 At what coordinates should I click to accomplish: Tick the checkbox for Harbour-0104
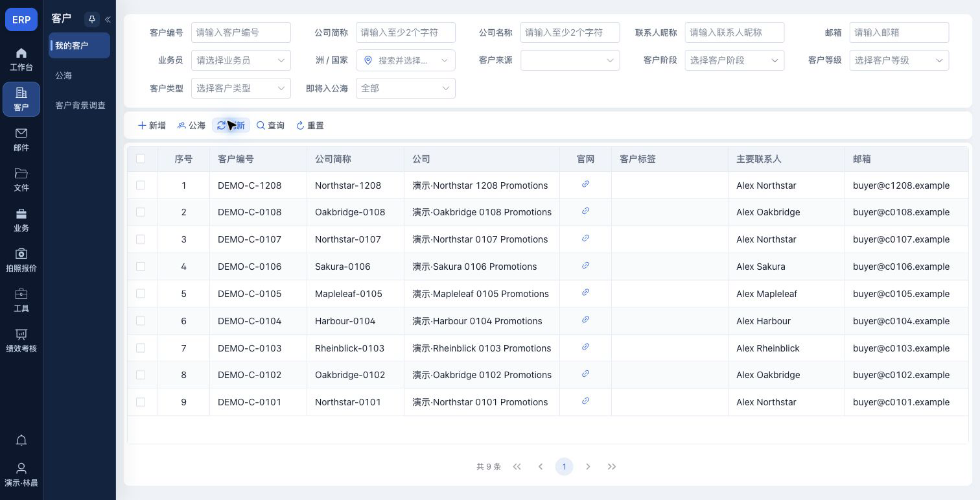coord(141,321)
